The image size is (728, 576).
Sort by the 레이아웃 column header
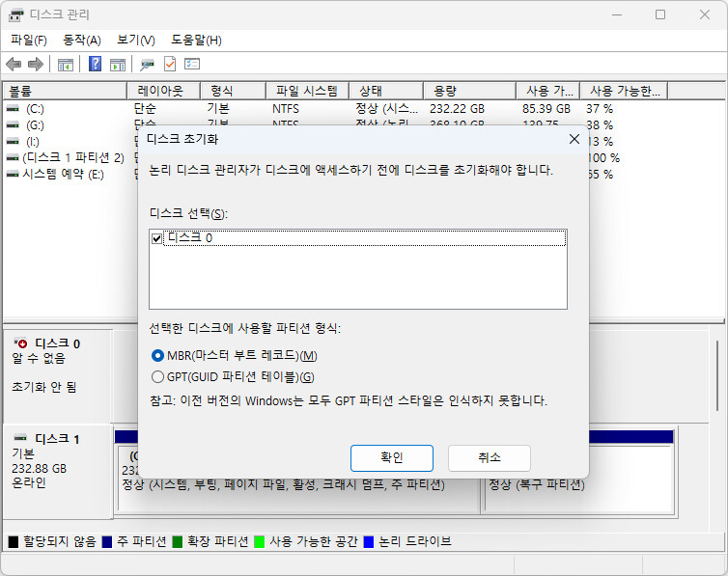pos(163,91)
